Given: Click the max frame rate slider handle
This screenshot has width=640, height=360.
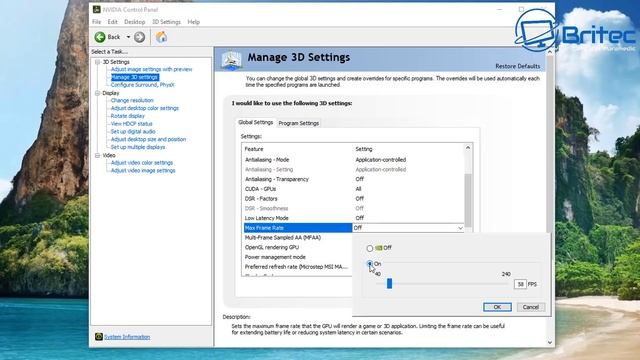Looking at the screenshot, I should (389, 283).
